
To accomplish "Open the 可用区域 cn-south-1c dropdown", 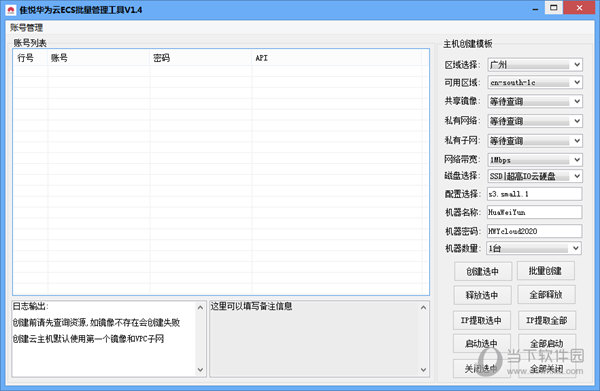I will click(535, 82).
